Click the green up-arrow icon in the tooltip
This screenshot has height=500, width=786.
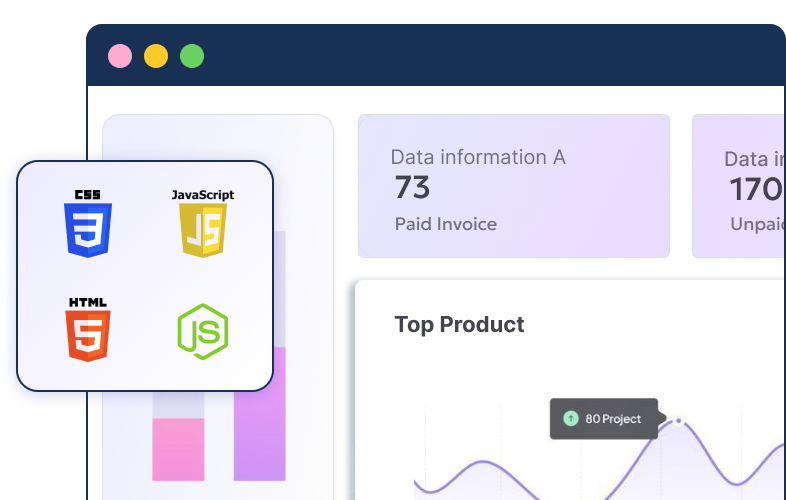click(x=571, y=418)
